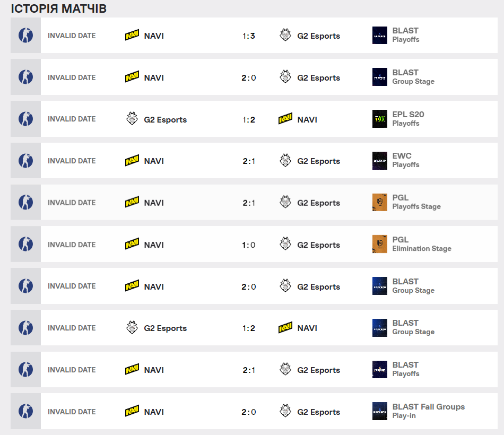This screenshot has width=504, height=435.
Task: Click G2 Esports logo in EPL S20 row
Action: [132, 119]
